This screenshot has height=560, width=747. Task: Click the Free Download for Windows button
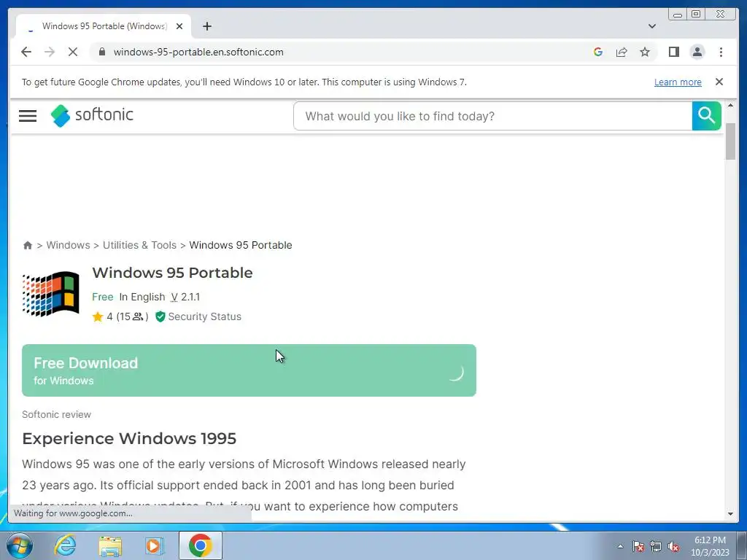tap(249, 370)
